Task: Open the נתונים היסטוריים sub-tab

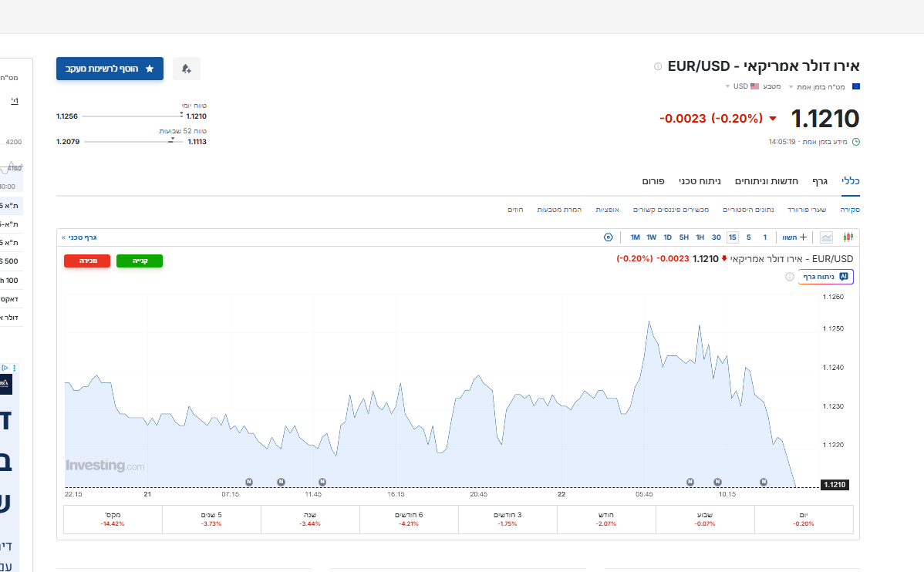Action: (x=748, y=210)
